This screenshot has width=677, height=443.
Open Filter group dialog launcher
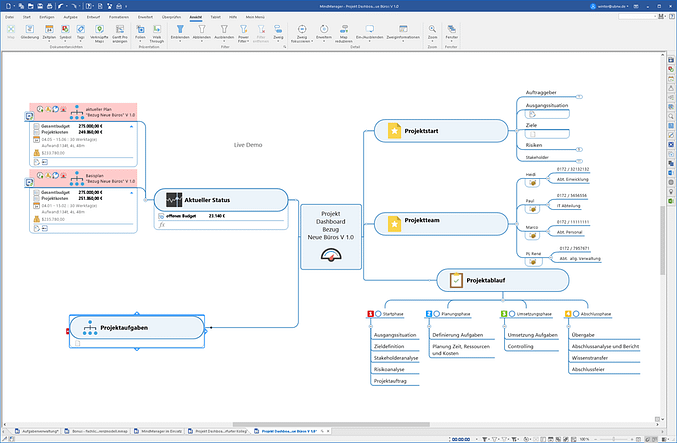(285, 47)
